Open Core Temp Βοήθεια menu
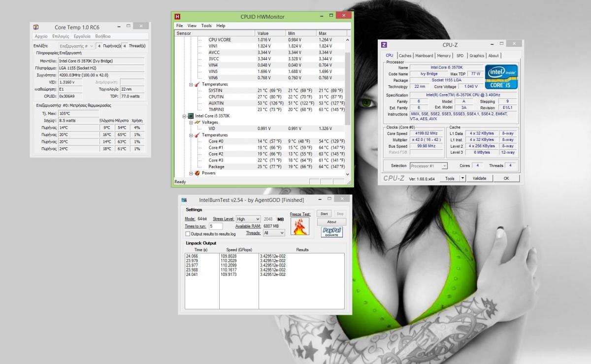 (103, 36)
